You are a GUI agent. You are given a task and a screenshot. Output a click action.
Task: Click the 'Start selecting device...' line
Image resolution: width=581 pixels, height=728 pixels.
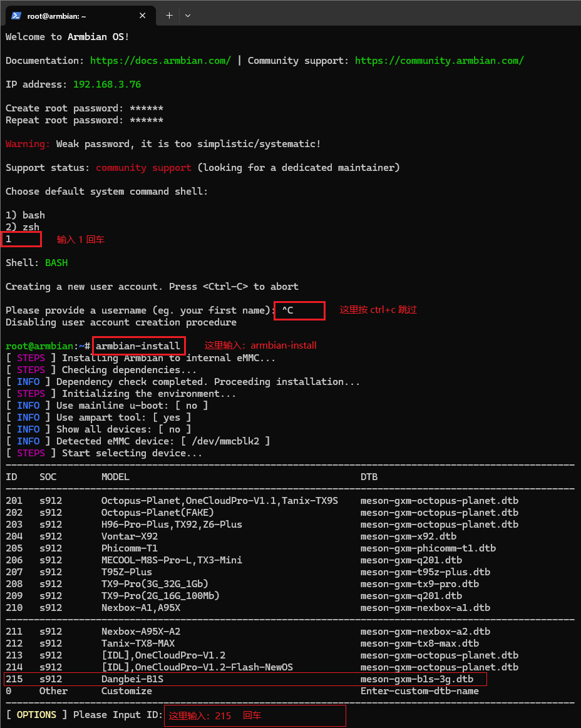[x=103, y=453]
